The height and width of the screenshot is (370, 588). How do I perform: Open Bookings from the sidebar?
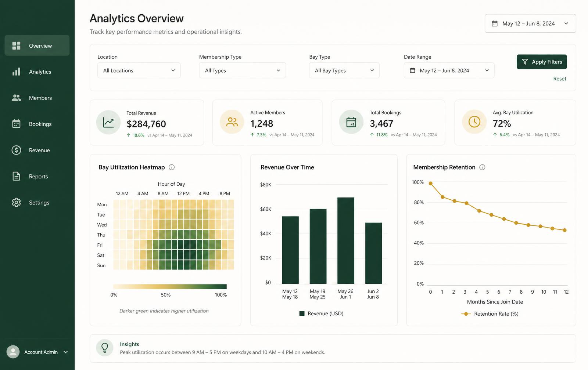tap(37, 124)
